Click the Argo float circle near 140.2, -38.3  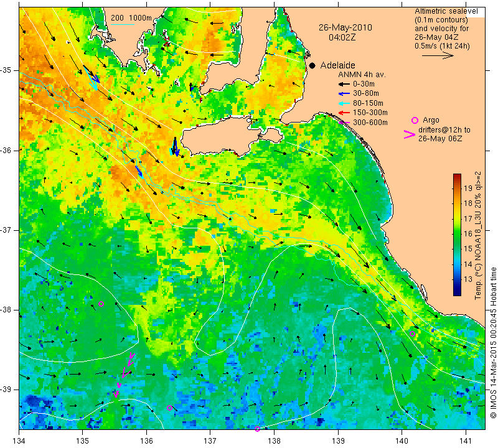coord(412,334)
